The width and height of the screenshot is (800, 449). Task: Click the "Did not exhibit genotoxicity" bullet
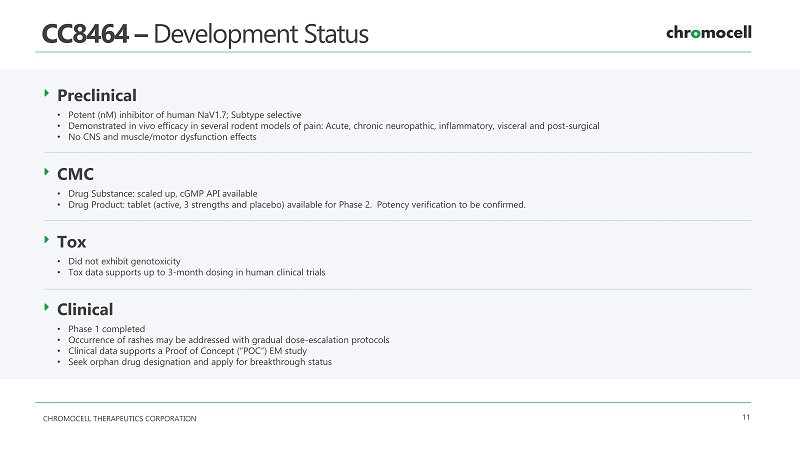coord(124,261)
